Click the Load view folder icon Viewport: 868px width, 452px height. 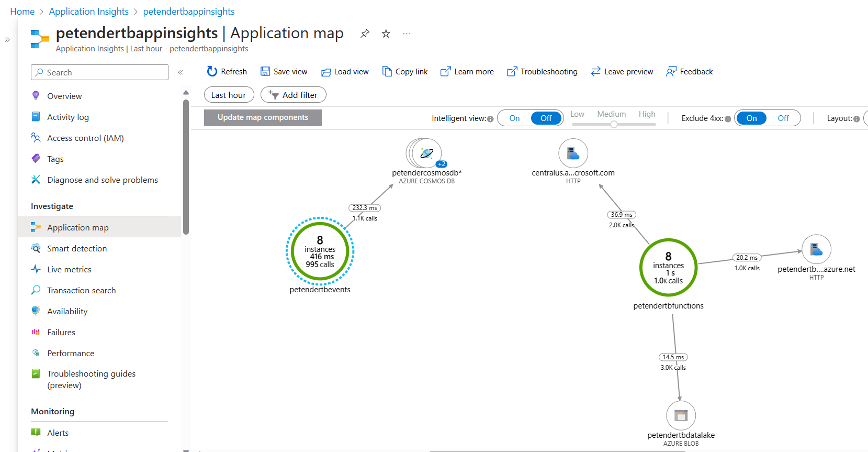[326, 72]
